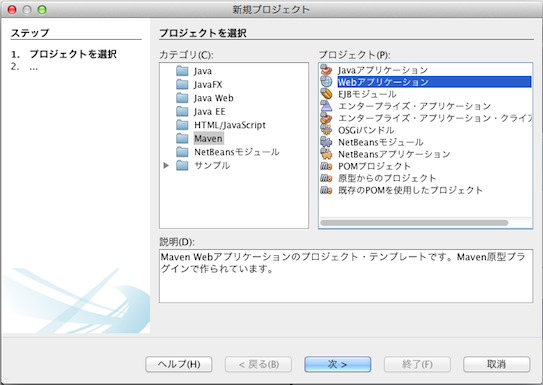The image size is (543, 385).
Task: Click the 終了(F) button
Action: pos(417,364)
